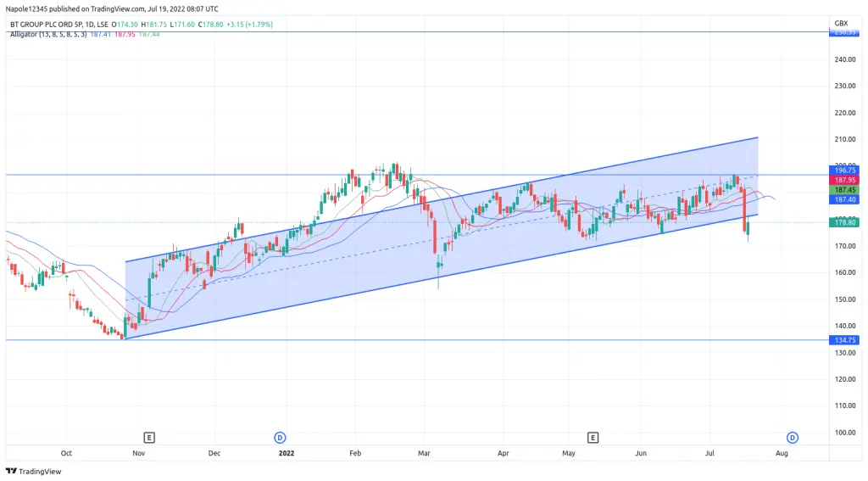
Task: Click the earnings 'E' marker near May
Action: pos(593,438)
